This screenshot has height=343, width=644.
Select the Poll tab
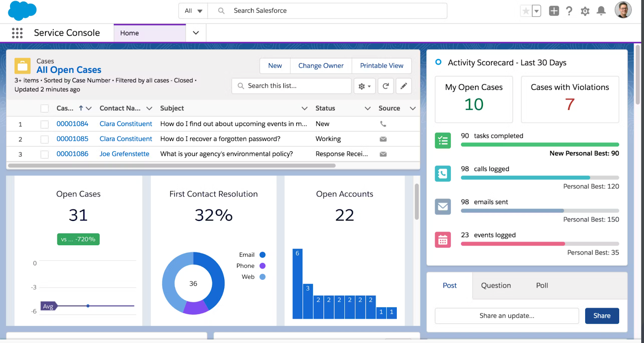pyautogui.click(x=542, y=285)
